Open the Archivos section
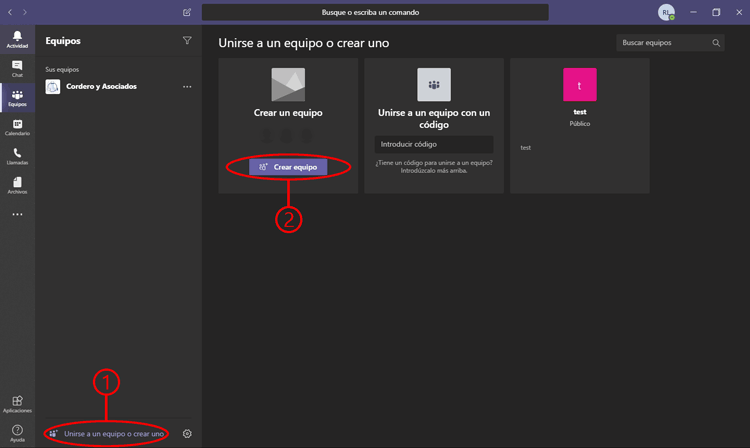Viewport: 750px width, 448px height. [17, 186]
